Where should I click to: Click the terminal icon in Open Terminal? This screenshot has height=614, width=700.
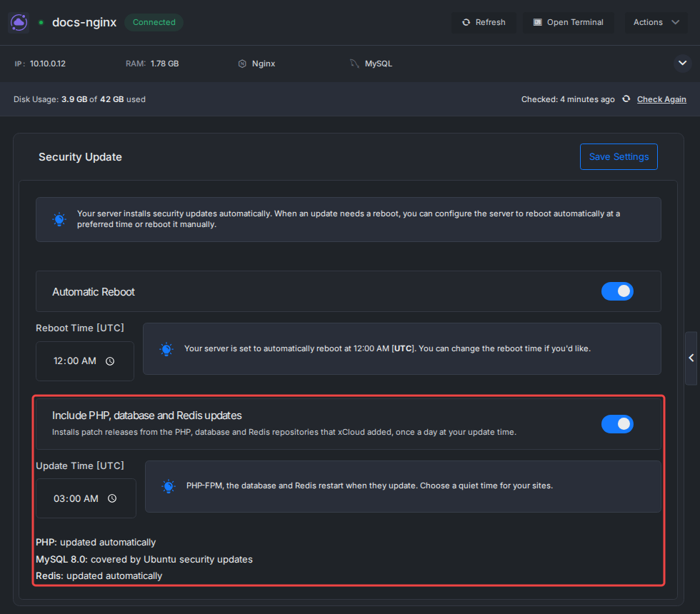click(x=537, y=22)
